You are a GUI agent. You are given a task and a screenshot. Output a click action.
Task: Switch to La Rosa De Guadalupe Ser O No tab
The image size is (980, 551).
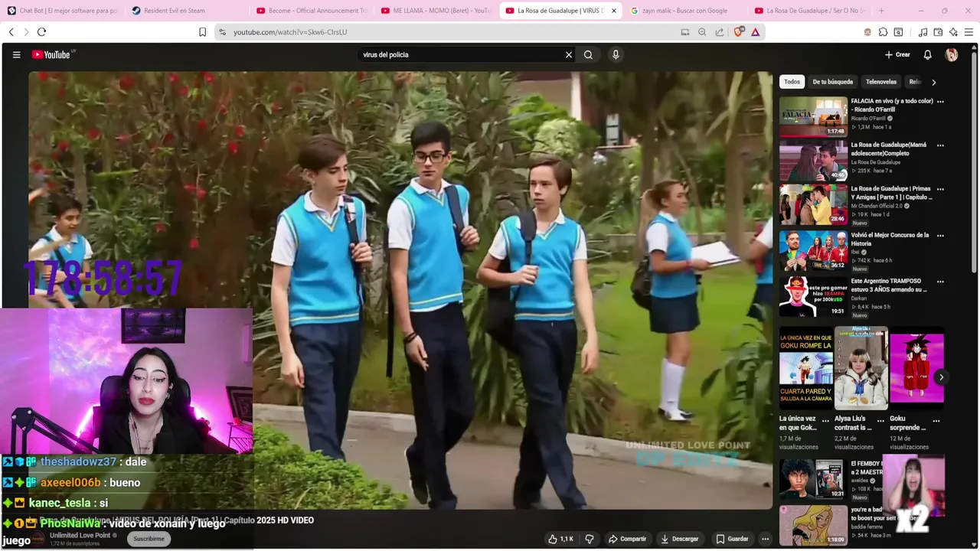(810, 11)
